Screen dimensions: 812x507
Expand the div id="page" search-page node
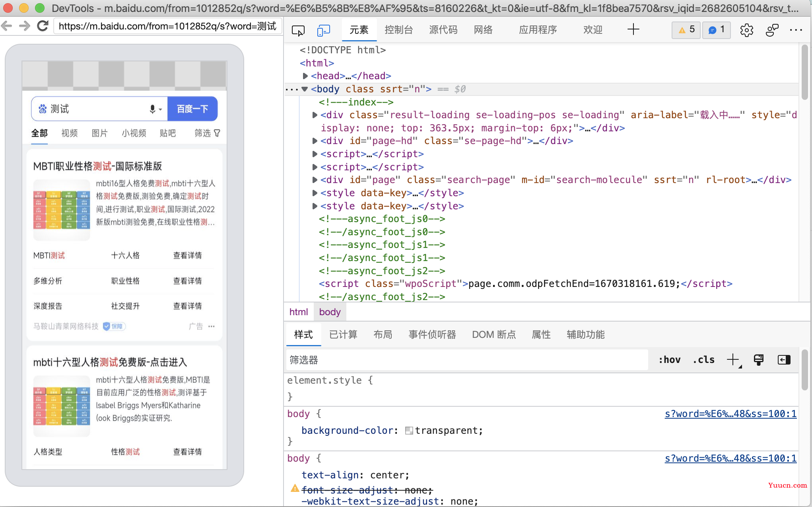[x=315, y=180]
